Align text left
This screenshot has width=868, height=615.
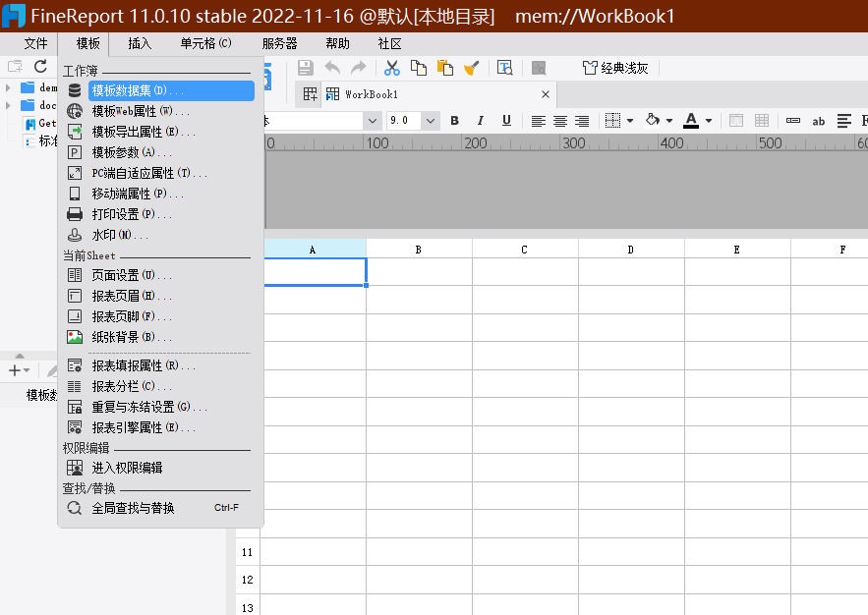point(538,121)
